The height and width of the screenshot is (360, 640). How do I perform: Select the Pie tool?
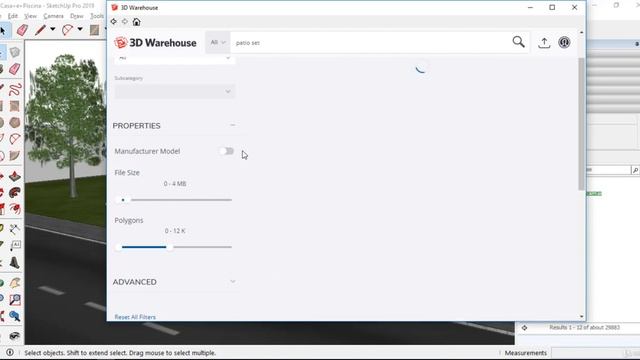[15, 156]
